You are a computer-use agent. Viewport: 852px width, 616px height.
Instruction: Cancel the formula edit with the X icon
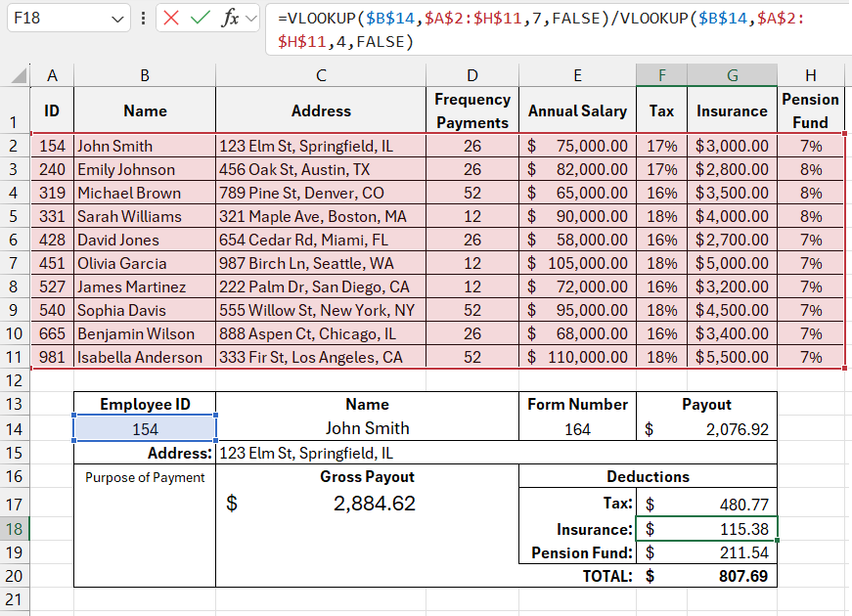(172, 19)
